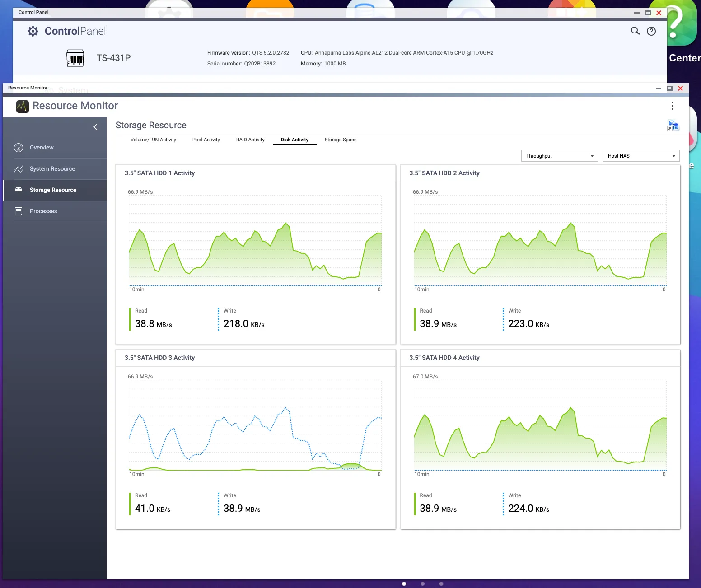Expand the Host NAS dropdown
701x588 pixels.
click(x=641, y=156)
